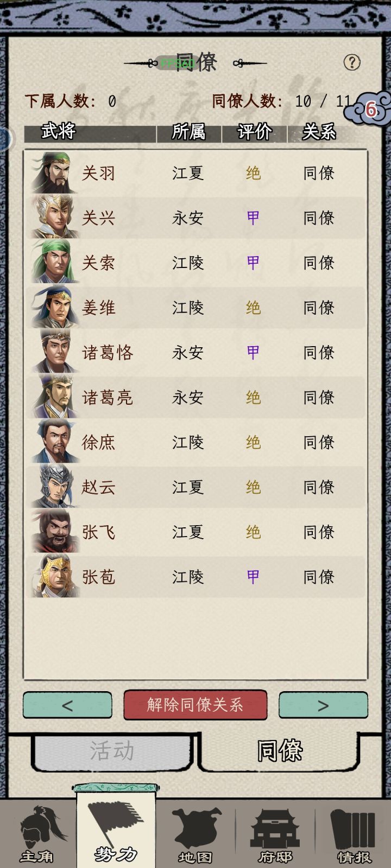Screen dimensions: 391x868
Task: Tap the blue circular icon on left edge
Action: tap(4, 139)
